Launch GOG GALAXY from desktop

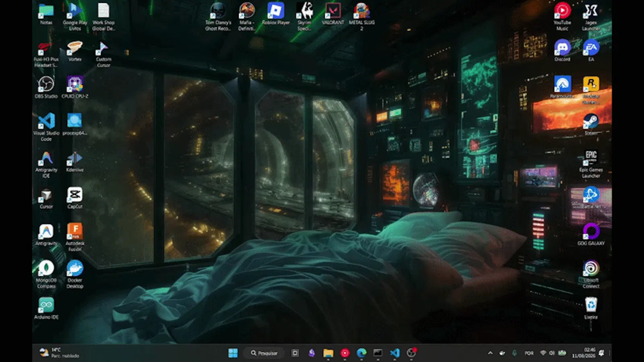[x=591, y=234]
